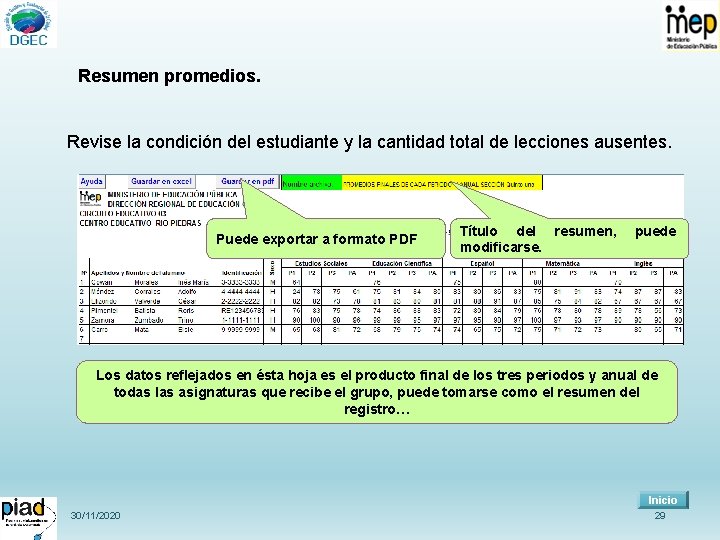Click the 'Título del resumen' callout
Viewport: 720px width, 540px height.
(569, 239)
